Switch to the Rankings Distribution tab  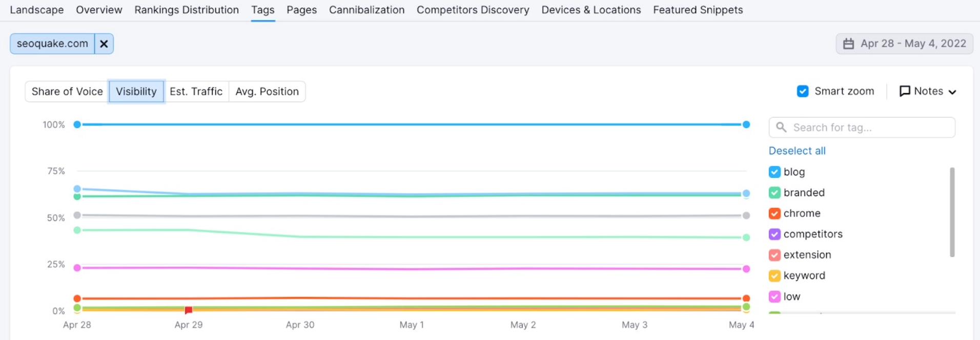tap(187, 10)
